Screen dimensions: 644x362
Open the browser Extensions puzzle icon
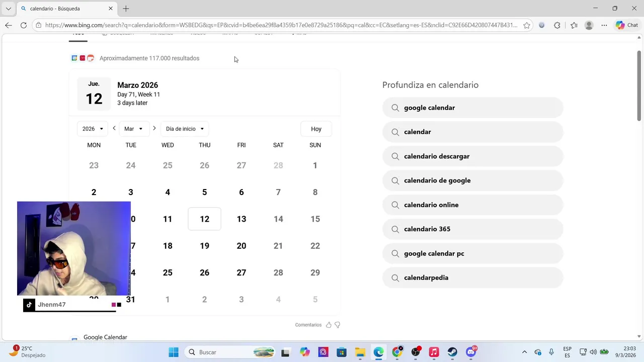[557, 25]
